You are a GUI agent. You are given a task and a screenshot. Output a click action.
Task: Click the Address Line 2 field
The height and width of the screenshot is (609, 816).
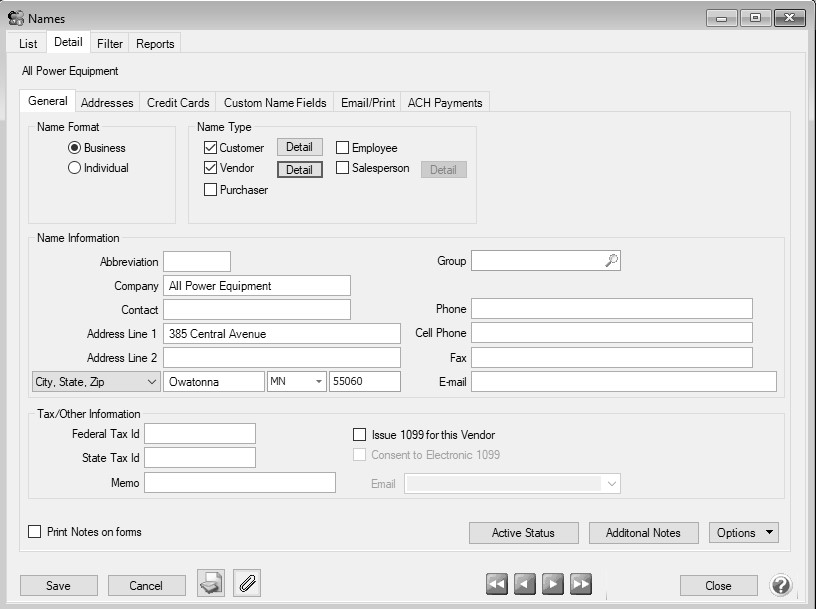click(282, 357)
